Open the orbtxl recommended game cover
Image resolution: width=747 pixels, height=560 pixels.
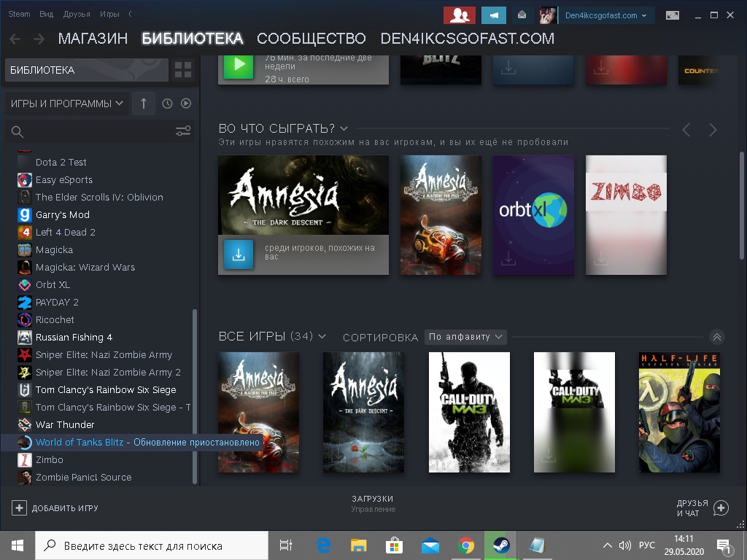533,215
